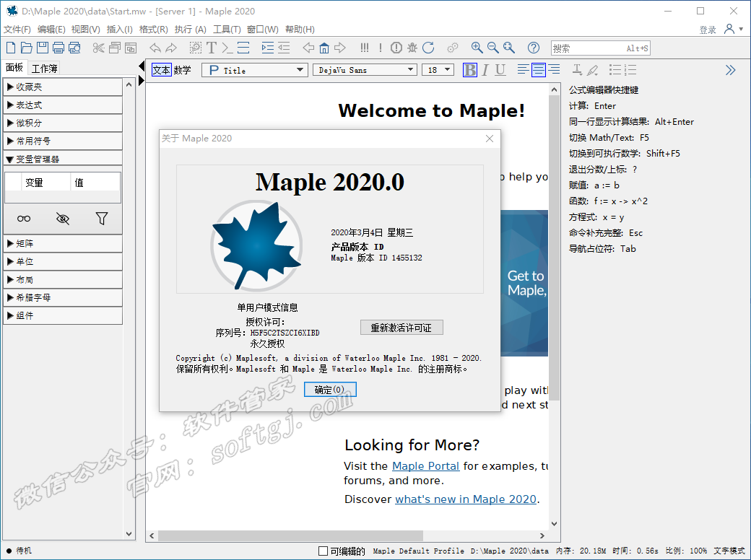This screenshot has width=751, height=560.
Task: Restart the Maple server icon
Action: [429, 48]
